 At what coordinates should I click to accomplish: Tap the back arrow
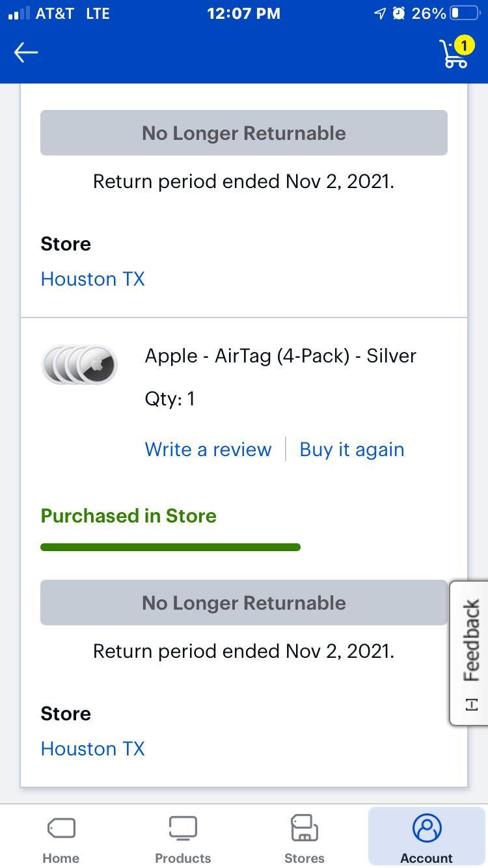(x=26, y=52)
